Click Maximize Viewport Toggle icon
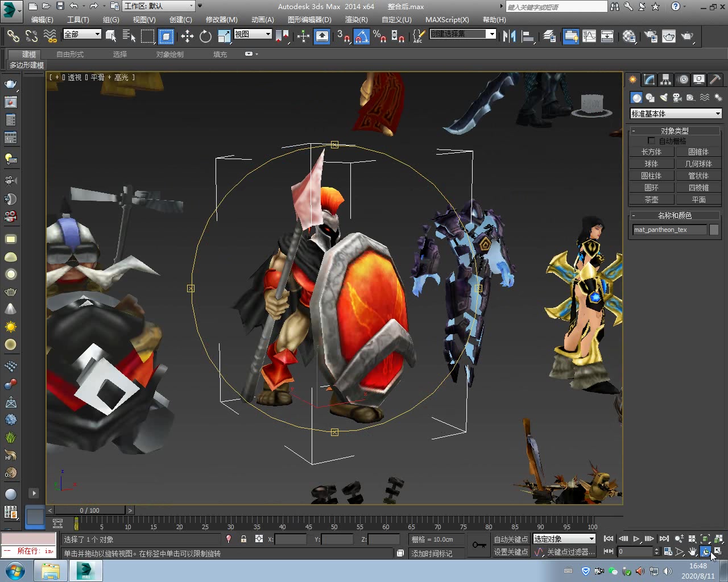728x582 pixels. point(718,551)
